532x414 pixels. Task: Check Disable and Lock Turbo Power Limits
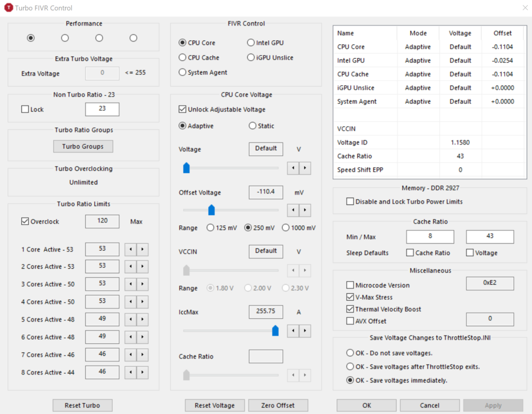click(350, 201)
